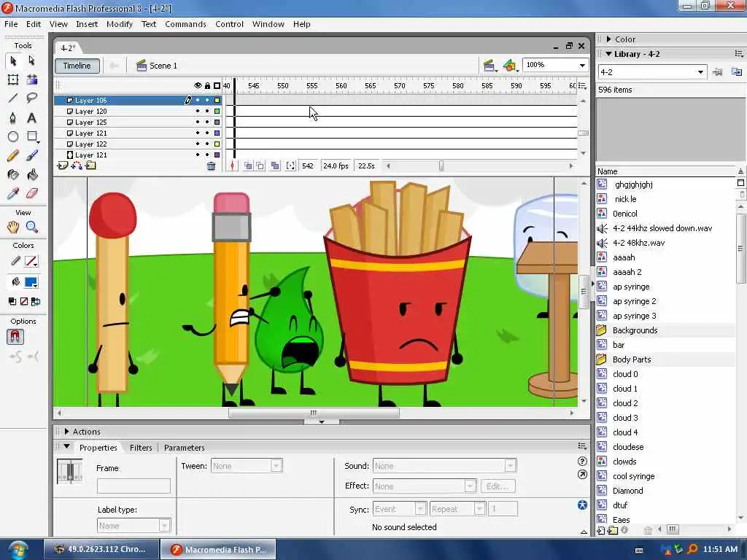Select the Free Transform tool
Viewport: 747px width, 560px height.
pyautogui.click(x=13, y=79)
